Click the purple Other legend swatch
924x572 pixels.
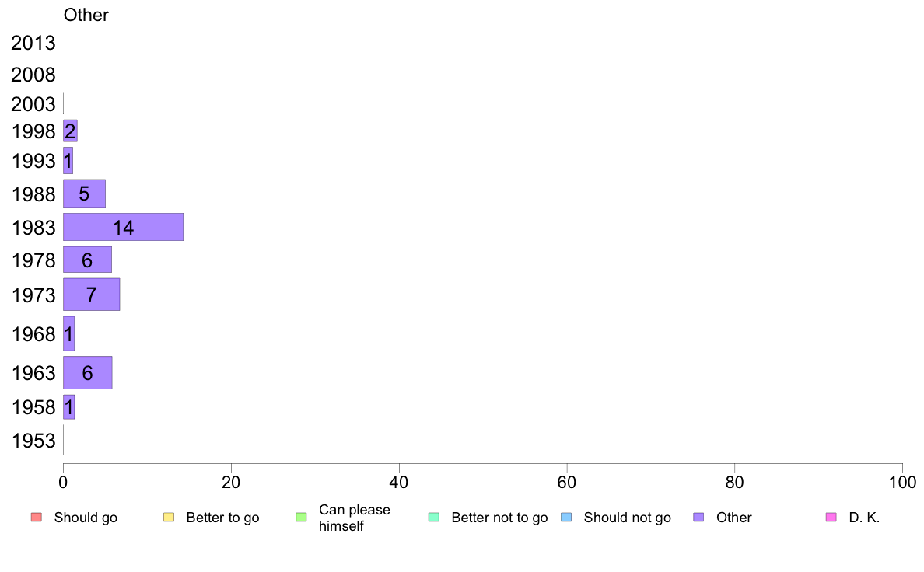point(699,518)
